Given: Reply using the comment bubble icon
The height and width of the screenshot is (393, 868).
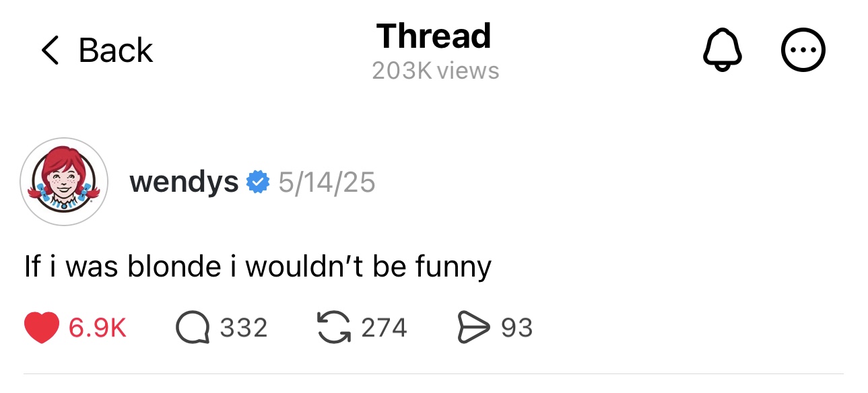Looking at the screenshot, I should (192, 328).
